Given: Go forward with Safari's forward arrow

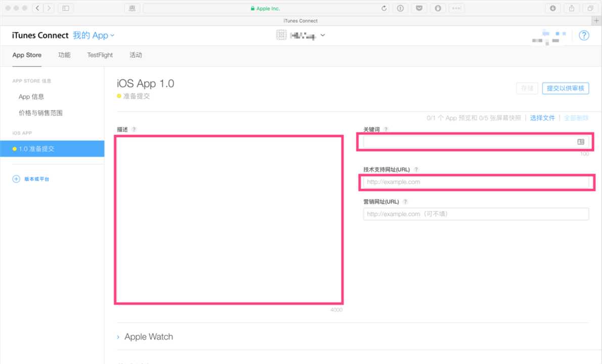Looking at the screenshot, I should click(49, 8).
